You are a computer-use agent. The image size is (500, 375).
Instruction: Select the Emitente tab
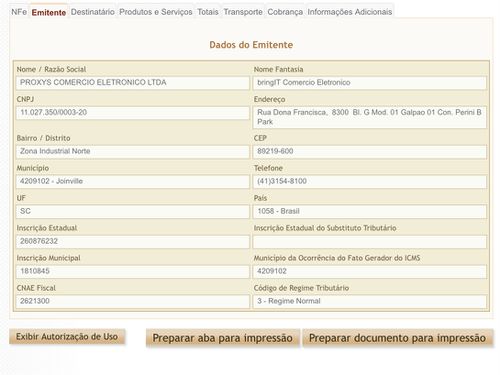click(49, 12)
